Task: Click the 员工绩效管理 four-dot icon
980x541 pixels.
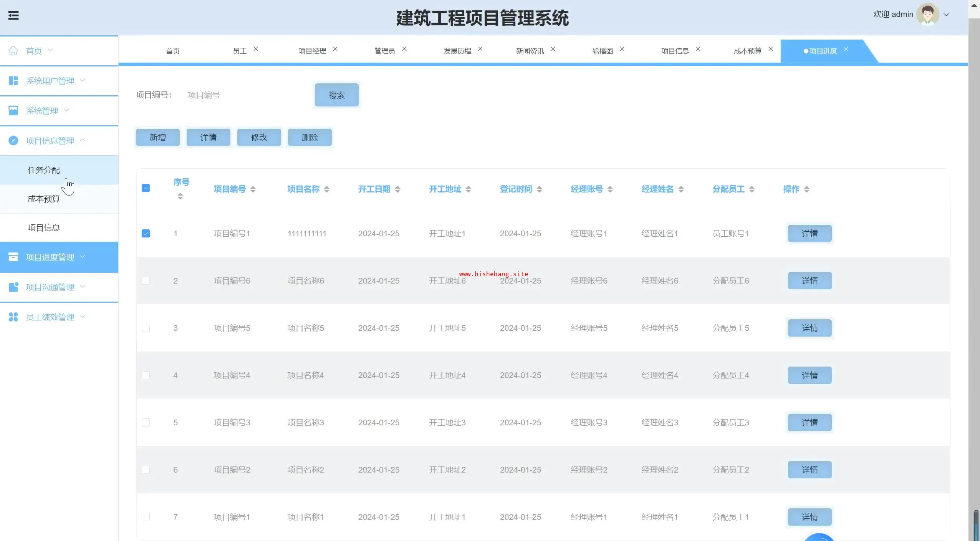Action: click(x=13, y=317)
